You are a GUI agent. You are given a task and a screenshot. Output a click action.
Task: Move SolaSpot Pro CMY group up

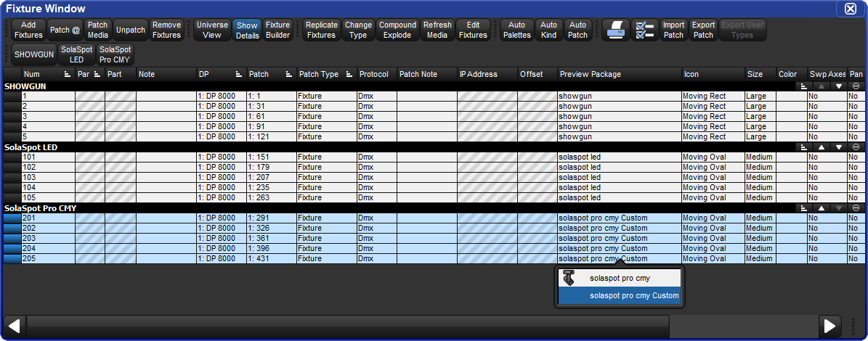[x=822, y=208]
